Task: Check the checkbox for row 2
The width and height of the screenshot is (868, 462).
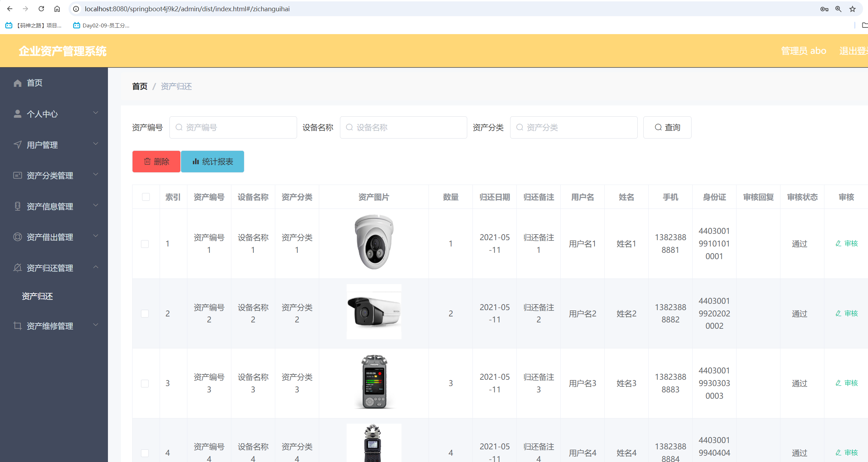Action: [145, 313]
